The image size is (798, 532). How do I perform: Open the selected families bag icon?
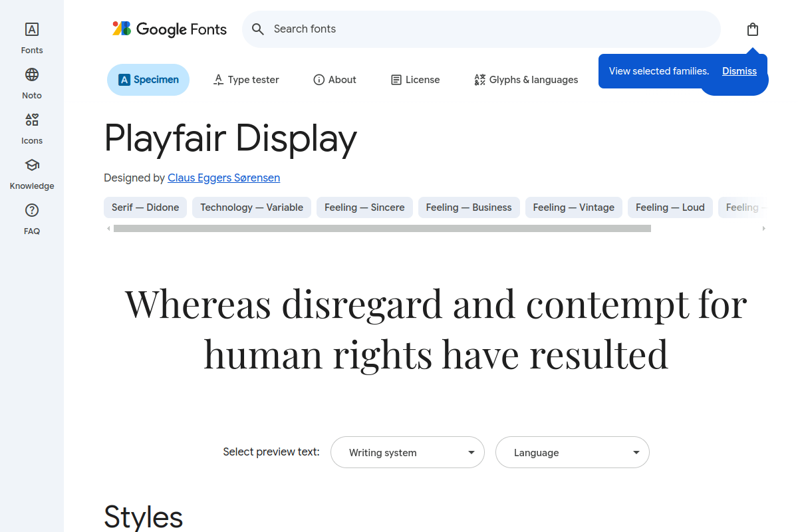tap(752, 29)
